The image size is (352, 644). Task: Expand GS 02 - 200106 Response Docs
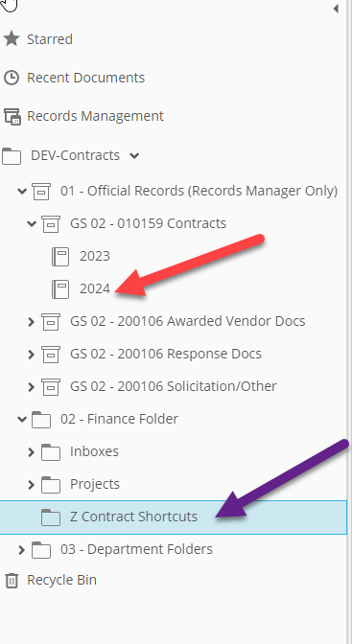[x=31, y=354]
